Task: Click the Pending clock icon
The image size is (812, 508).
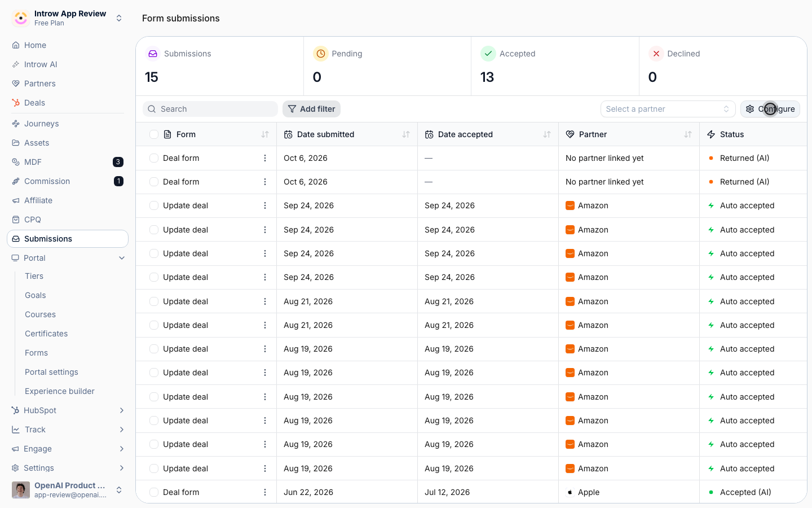Action: pos(320,54)
